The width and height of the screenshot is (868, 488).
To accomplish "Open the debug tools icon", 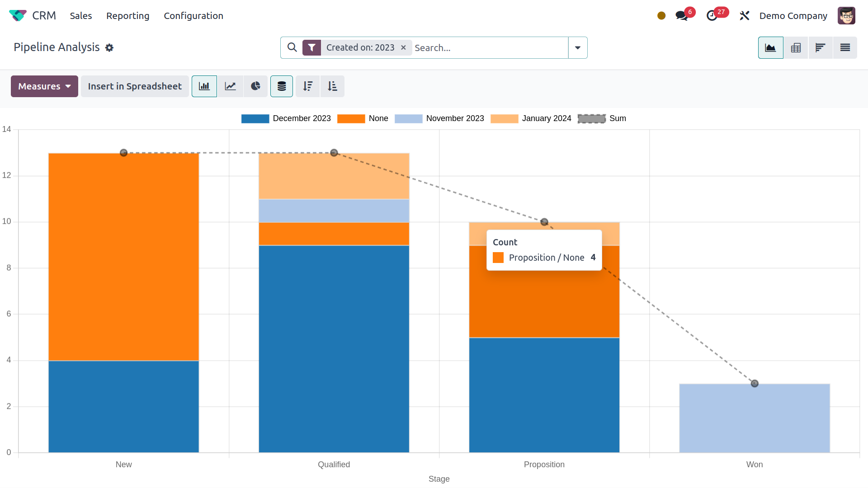I will 744,16.
